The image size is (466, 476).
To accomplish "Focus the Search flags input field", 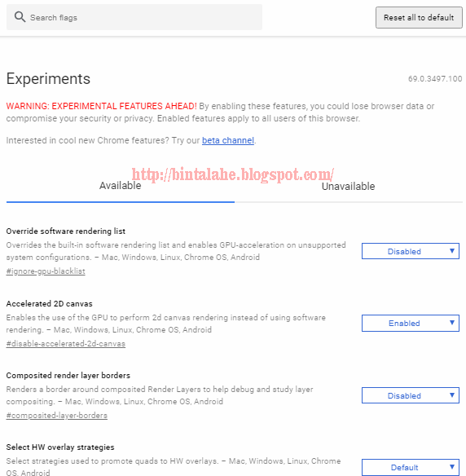I will (134, 17).
